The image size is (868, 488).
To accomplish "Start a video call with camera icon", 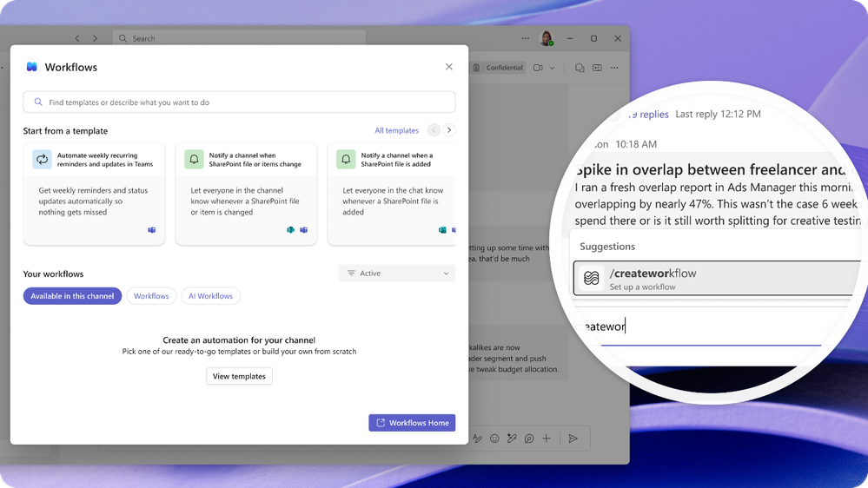I will click(x=538, y=68).
